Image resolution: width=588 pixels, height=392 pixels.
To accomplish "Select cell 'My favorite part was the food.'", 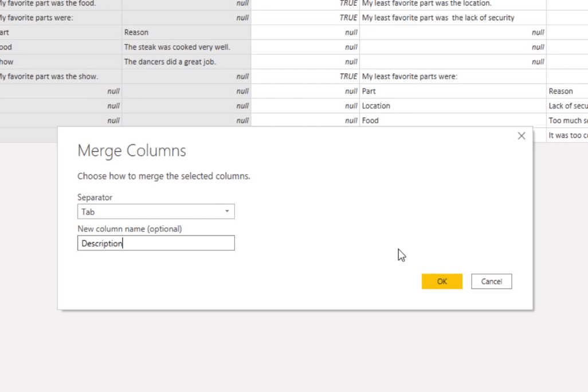I will point(60,4).
